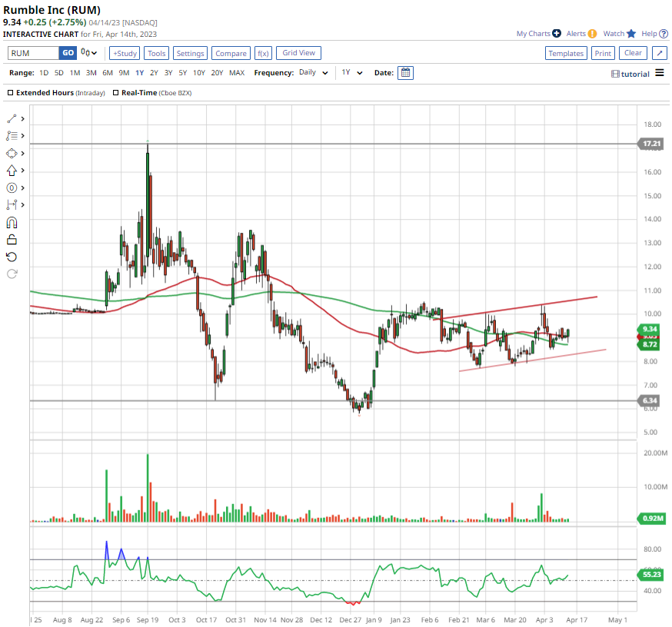Click the Help question mark icon

pos(664,33)
